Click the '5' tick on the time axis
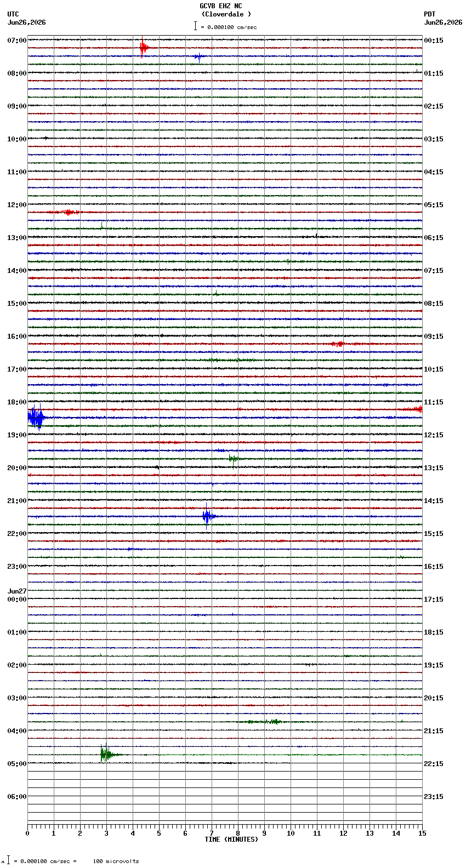The height and width of the screenshot is (868, 466). click(x=159, y=833)
